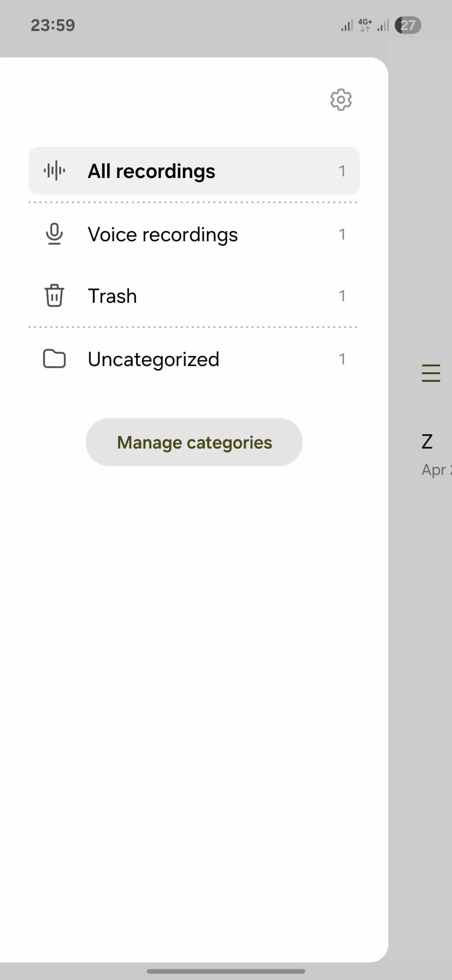Screen dimensions: 452x980
Task: Tap the count next to Uncategorized
Action: pos(342,359)
